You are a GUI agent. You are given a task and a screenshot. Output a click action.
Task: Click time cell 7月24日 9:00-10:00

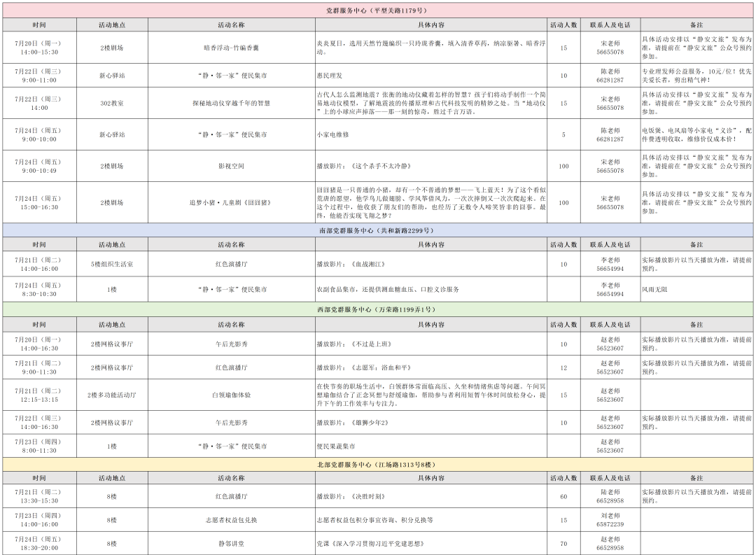(39, 134)
